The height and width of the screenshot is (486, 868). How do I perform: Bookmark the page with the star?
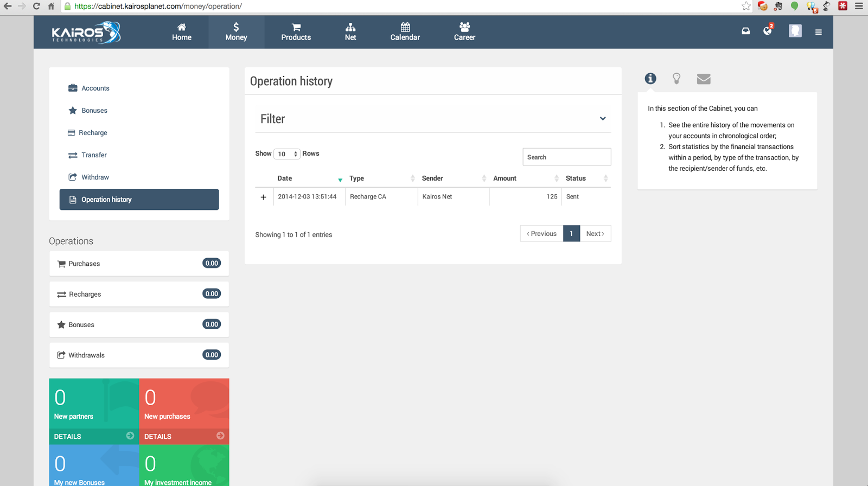point(746,6)
